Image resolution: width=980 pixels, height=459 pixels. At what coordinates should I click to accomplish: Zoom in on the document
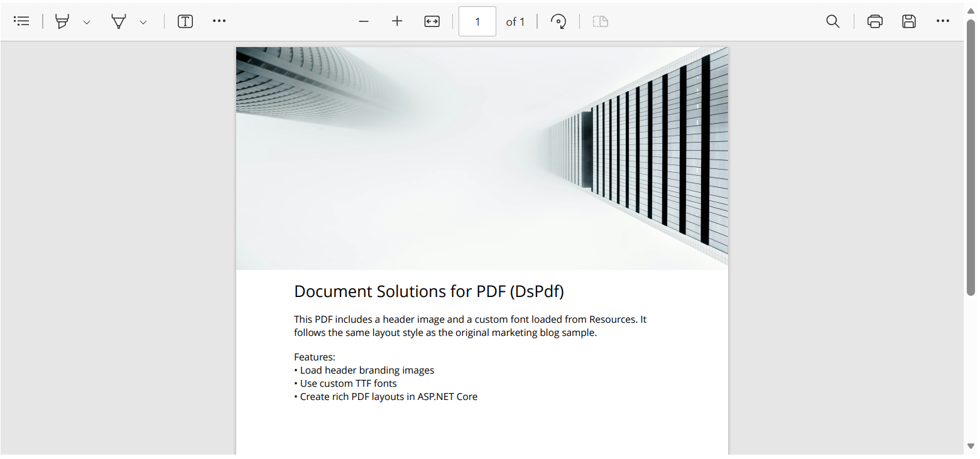coord(397,21)
